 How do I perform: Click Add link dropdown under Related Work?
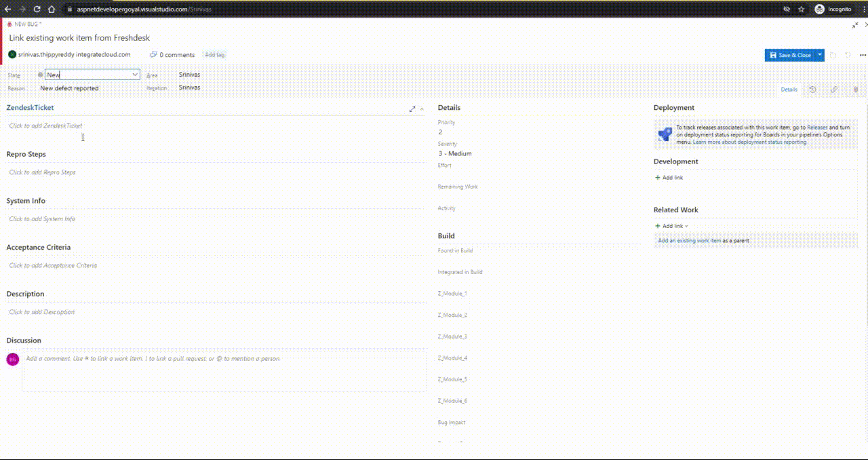671,226
